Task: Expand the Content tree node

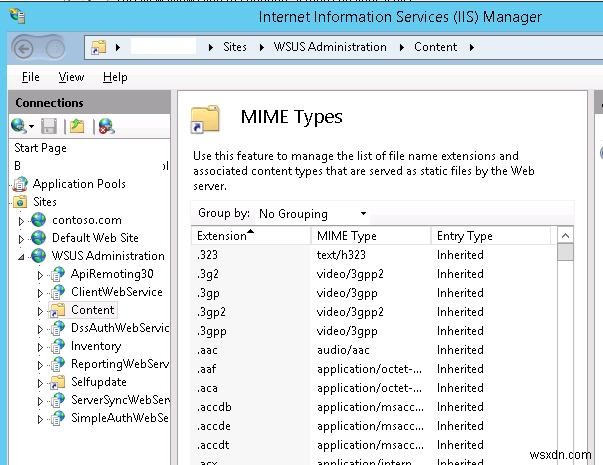Action: (x=40, y=311)
